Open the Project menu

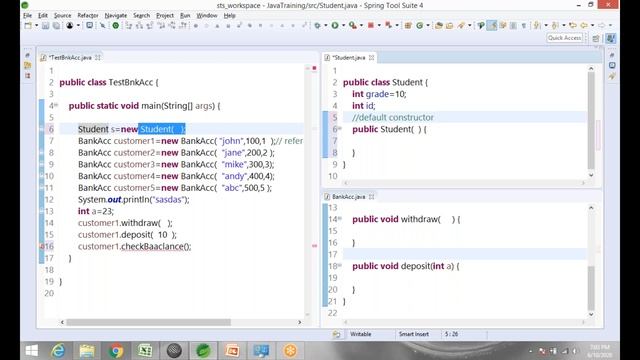pos(165,16)
